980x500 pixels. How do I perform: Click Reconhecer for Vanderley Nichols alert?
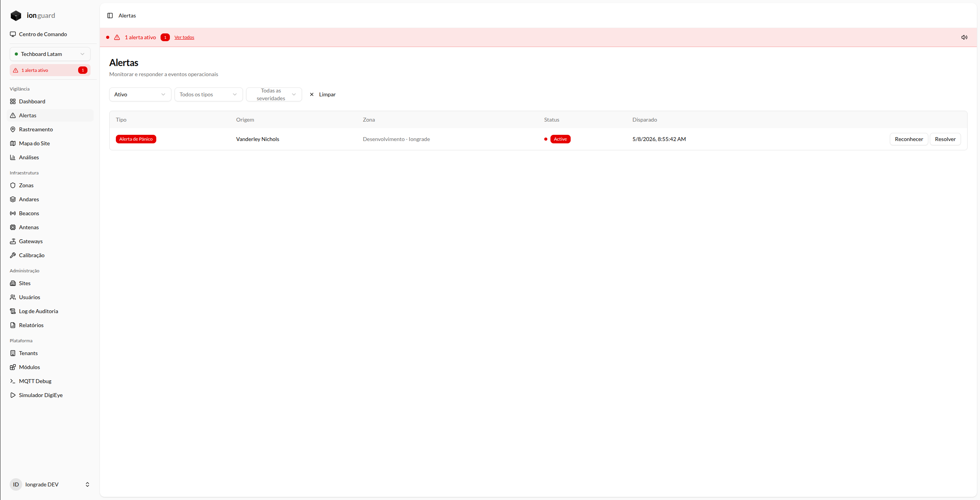(x=908, y=139)
